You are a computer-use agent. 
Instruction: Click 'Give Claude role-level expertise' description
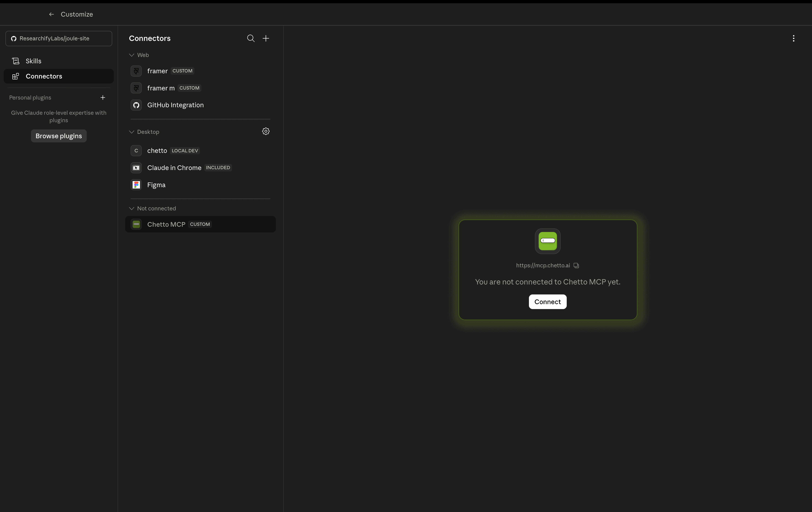click(x=59, y=116)
